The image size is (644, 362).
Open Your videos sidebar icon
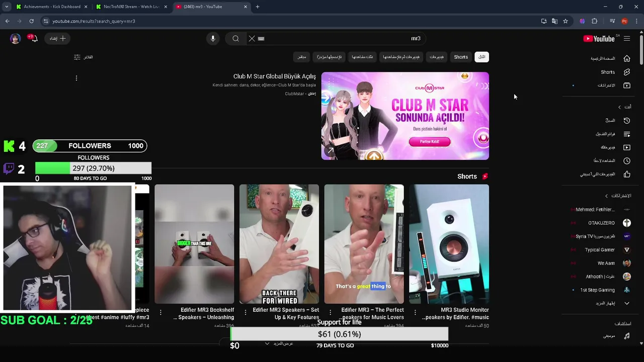pyautogui.click(x=627, y=147)
